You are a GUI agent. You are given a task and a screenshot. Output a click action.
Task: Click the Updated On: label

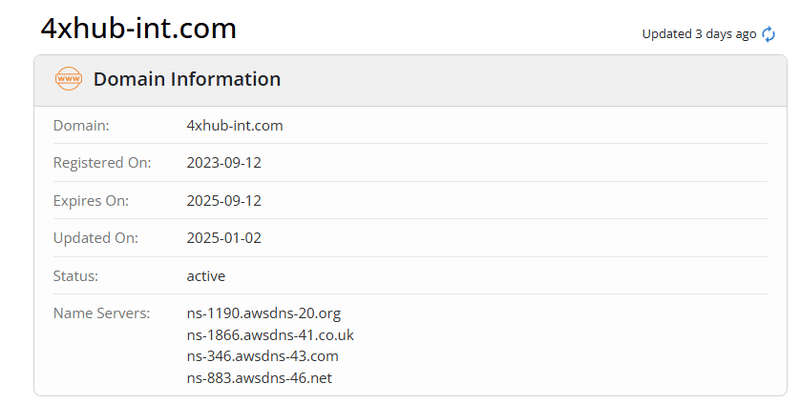(x=95, y=238)
